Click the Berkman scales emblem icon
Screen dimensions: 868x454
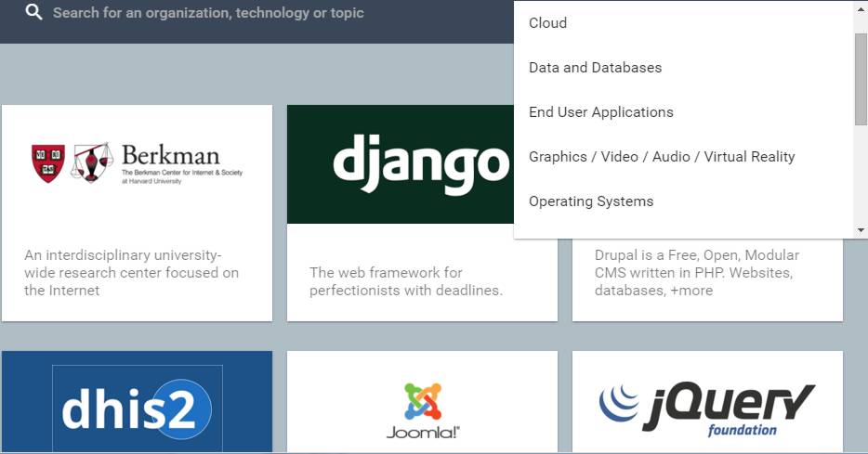point(91,162)
